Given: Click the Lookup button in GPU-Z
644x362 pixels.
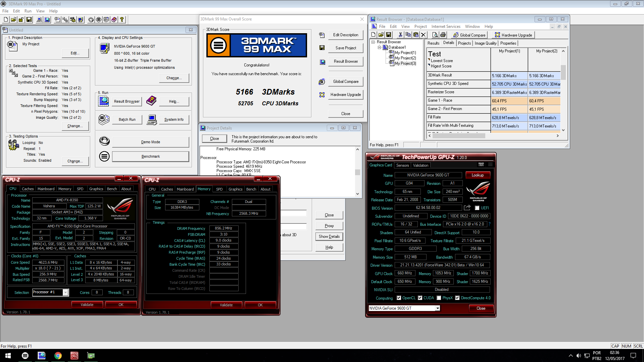Looking at the screenshot, I should point(478,175).
